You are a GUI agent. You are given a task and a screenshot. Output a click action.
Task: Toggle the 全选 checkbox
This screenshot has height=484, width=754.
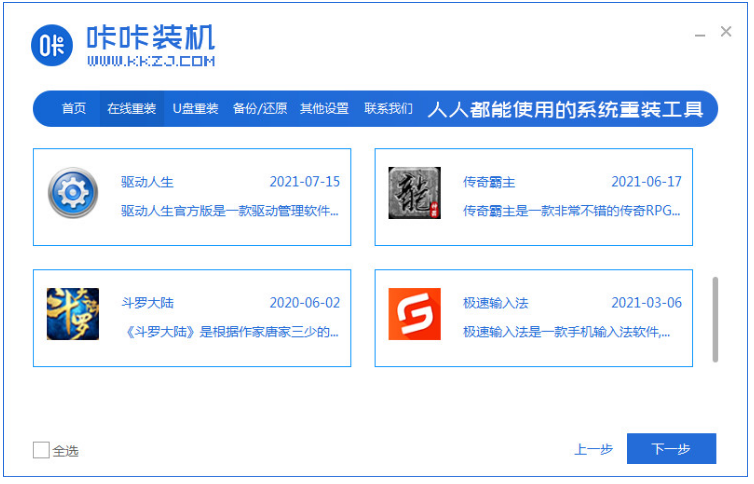[41, 450]
